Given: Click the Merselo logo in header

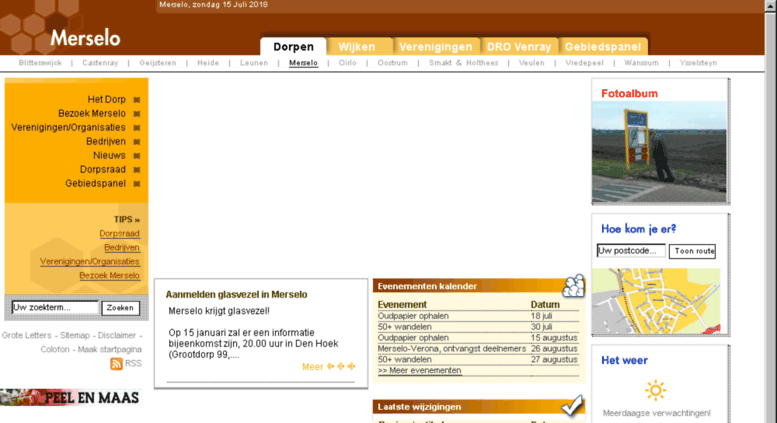Looking at the screenshot, I should (x=85, y=38).
